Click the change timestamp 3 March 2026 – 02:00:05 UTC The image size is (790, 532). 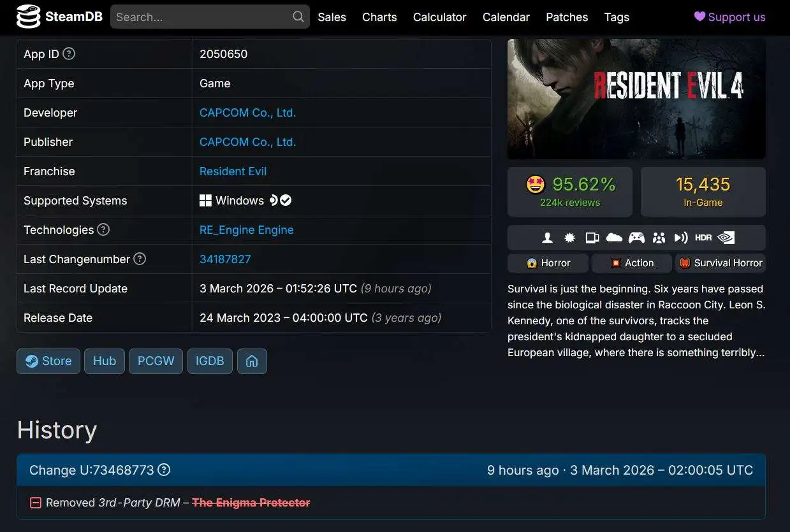pos(662,470)
